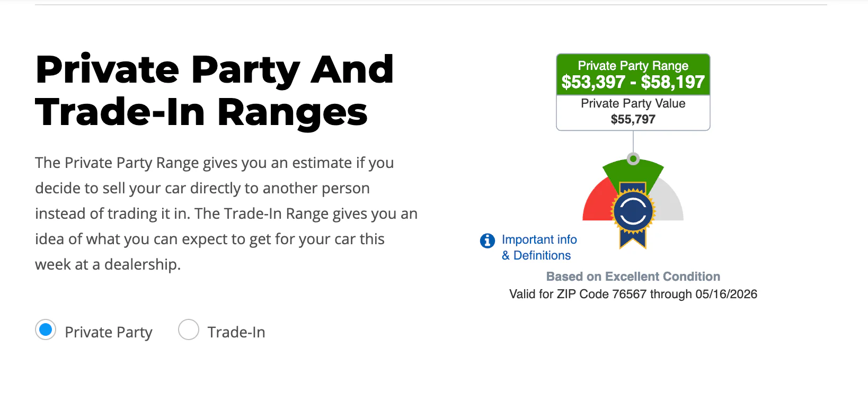Click the $53,397 - $58,197 price range
Viewport: 868px width, 410px height.
pos(633,82)
